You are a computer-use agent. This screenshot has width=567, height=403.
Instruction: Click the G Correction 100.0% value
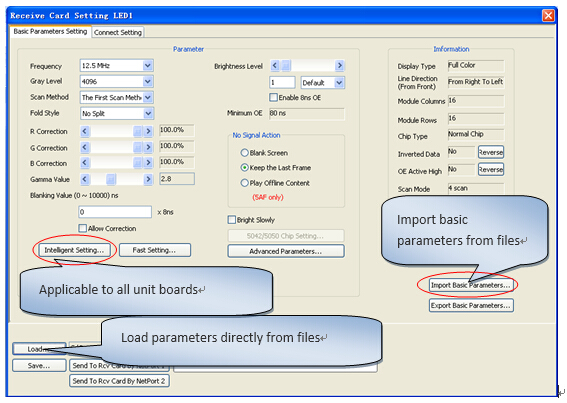pyautogui.click(x=177, y=146)
